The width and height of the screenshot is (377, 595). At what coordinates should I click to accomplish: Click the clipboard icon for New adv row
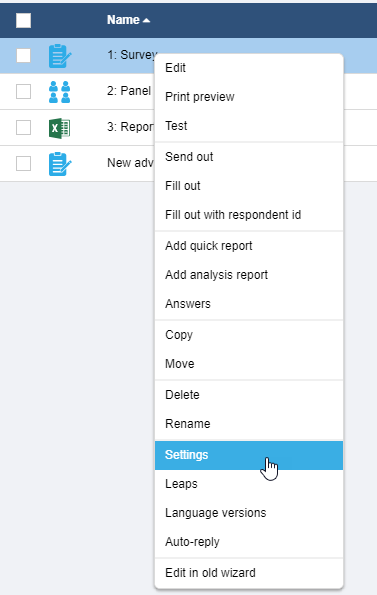60,164
